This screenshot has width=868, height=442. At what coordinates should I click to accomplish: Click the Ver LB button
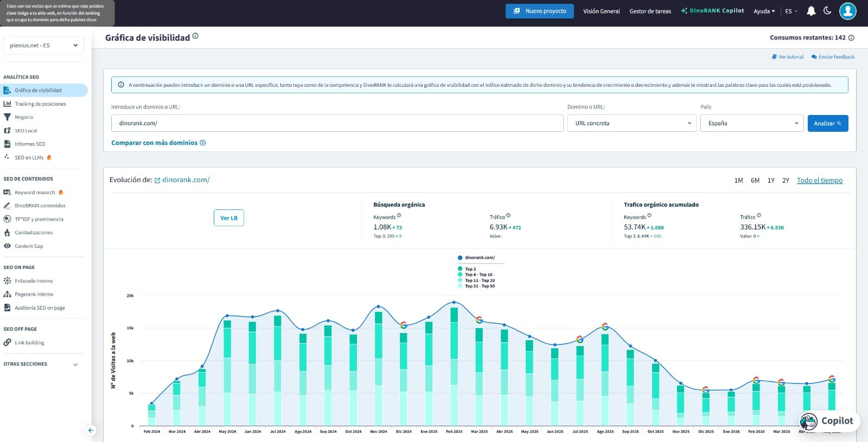[x=229, y=217]
